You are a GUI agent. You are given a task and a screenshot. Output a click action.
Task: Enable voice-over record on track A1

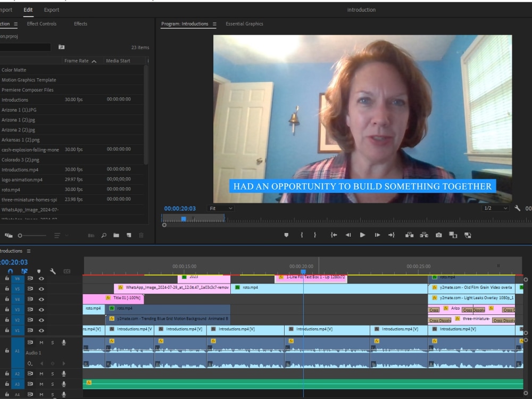tap(64, 343)
